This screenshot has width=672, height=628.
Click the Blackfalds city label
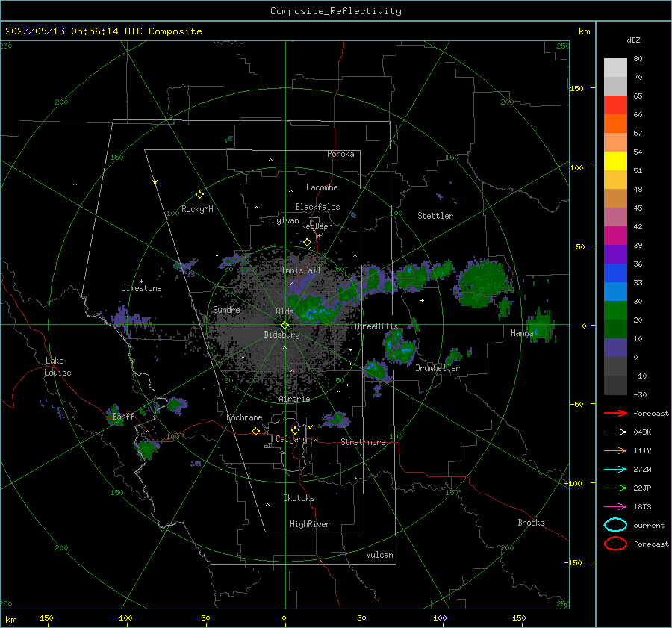pyautogui.click(x=317, y=207)
